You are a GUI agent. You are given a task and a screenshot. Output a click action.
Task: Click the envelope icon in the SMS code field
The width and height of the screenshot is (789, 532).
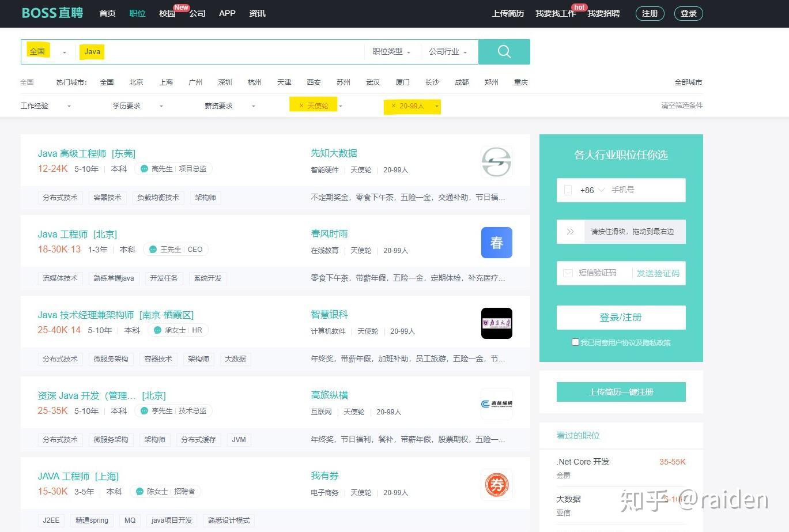tap(568, 273)
